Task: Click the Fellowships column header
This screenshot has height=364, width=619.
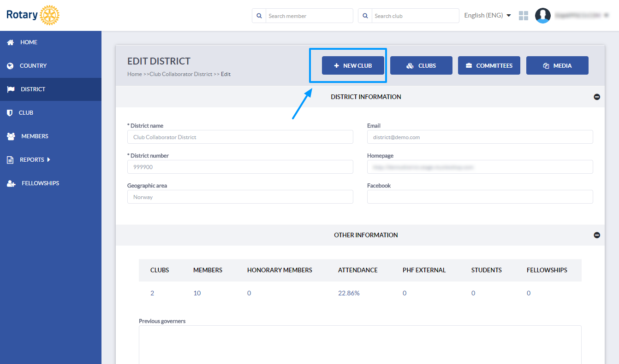Action: (x=547, y=270)
